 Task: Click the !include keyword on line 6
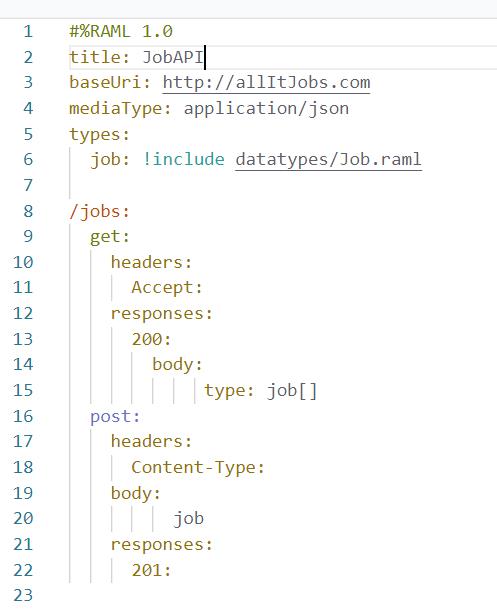pyautogui.click(x=183, y=160)
